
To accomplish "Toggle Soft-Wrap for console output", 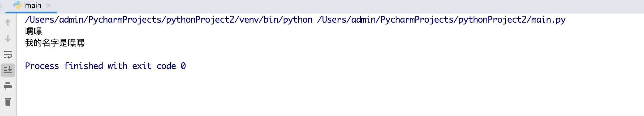I will click(8, 55).
